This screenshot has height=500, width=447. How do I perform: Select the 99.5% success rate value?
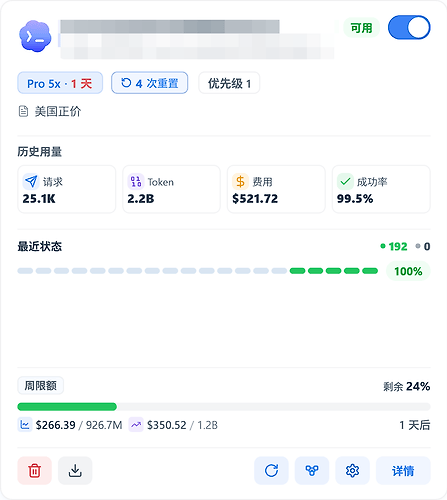[x=355, y=199]
